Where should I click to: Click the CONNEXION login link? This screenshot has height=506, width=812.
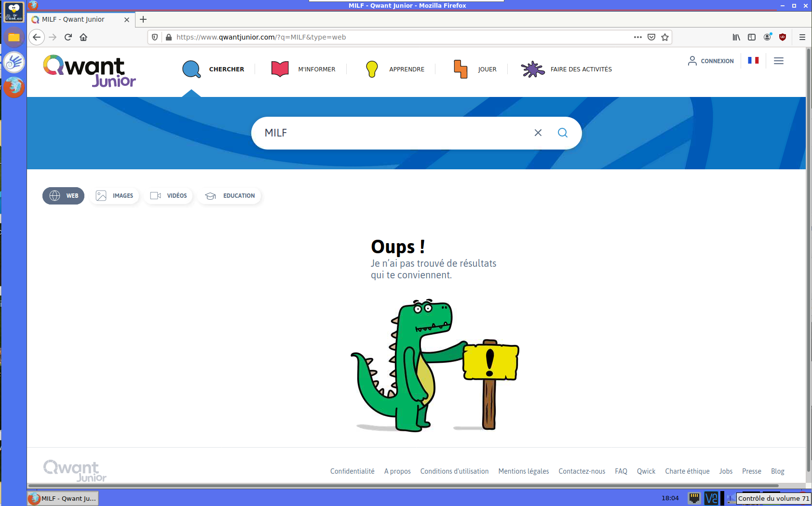(711, 61)
